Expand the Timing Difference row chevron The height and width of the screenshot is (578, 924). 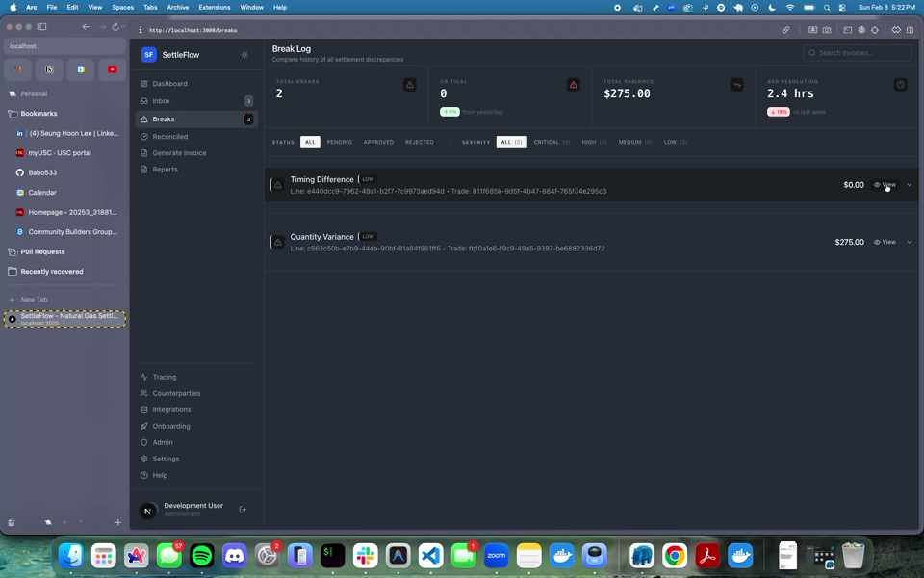tap(910, 185)
